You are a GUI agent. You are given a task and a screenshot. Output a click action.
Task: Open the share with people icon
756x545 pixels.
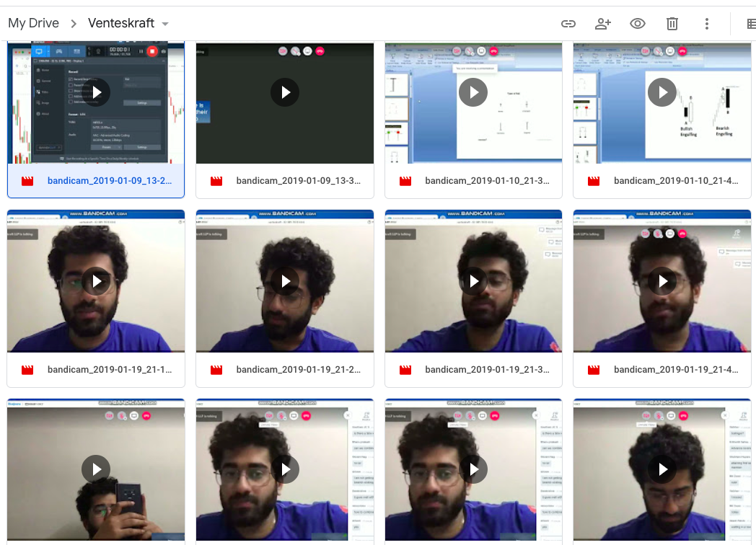point(603,24)
